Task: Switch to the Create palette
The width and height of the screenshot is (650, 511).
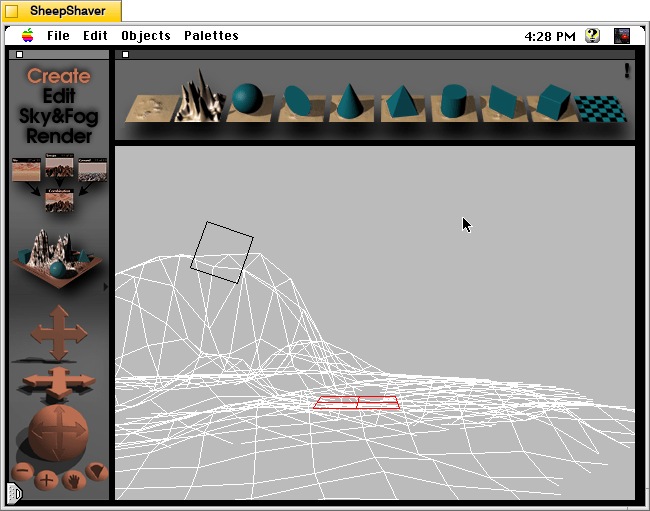Action: 59,76
